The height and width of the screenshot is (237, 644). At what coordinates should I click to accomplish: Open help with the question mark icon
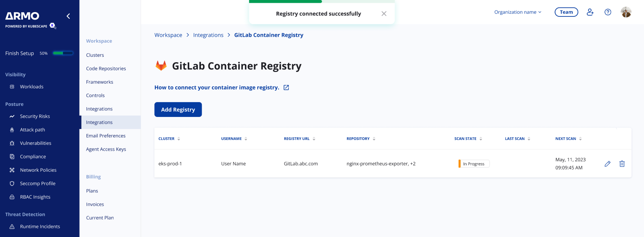[608, 12]
